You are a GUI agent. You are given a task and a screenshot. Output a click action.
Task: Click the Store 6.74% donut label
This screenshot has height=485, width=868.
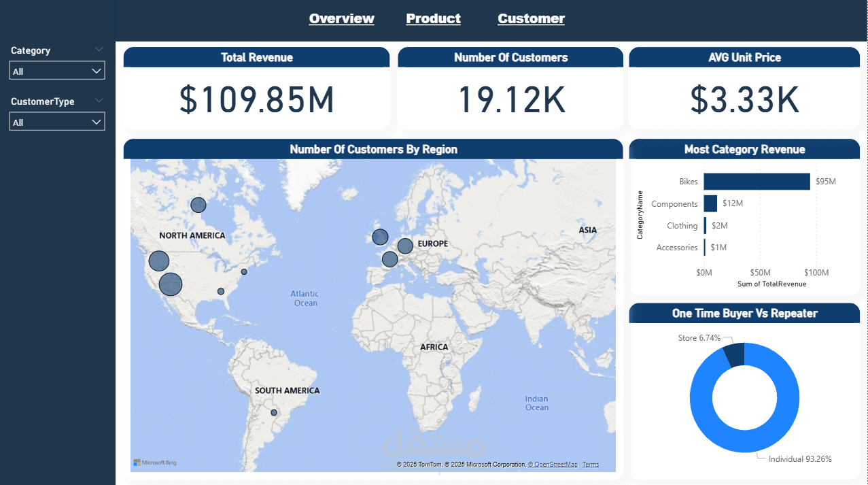point(699,338)
